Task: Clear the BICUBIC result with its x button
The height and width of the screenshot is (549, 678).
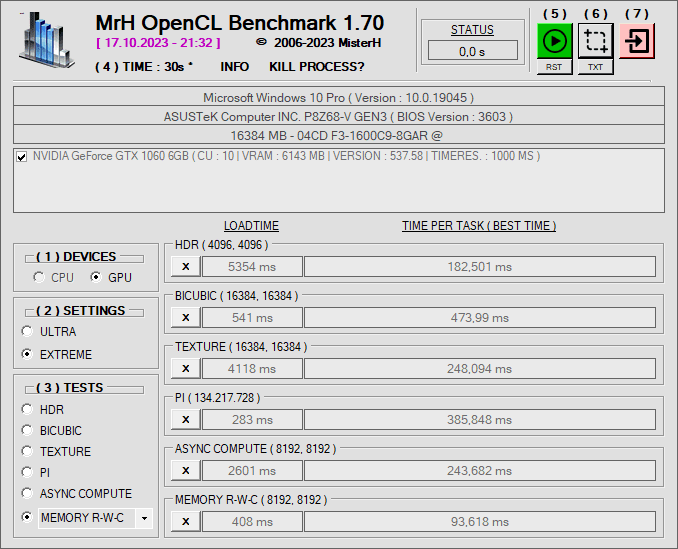Action: 186,317
